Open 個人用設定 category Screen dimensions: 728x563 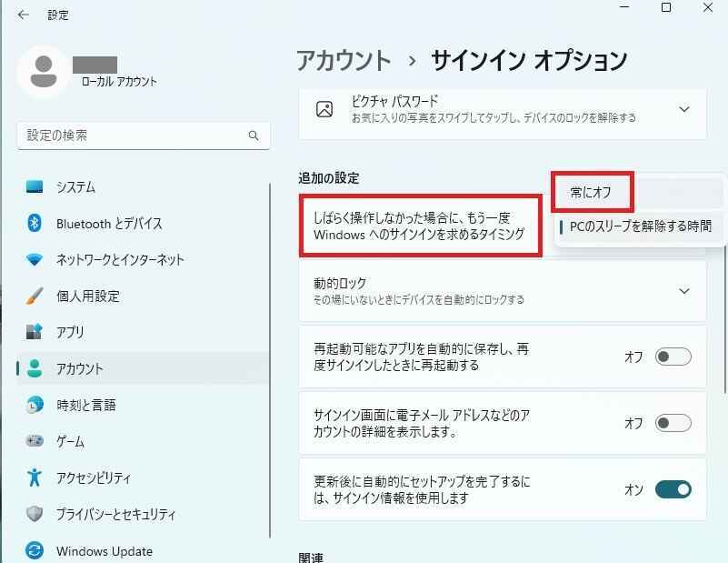[143, 296]
